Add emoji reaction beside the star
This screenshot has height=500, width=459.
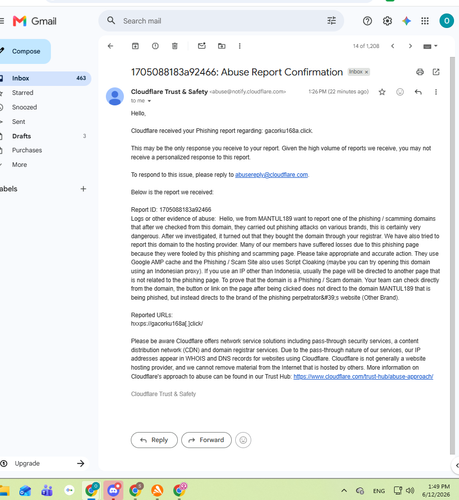click(400, 92)
